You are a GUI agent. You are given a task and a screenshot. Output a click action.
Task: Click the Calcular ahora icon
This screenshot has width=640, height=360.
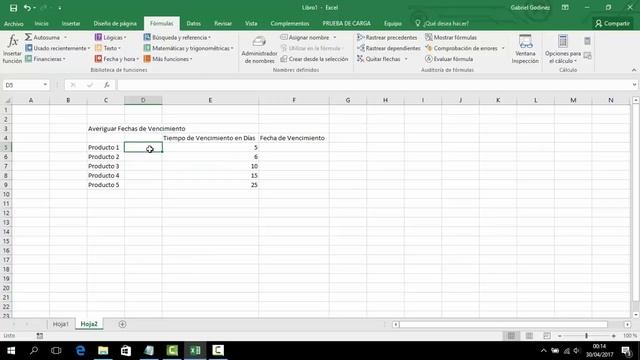point(587,41)
